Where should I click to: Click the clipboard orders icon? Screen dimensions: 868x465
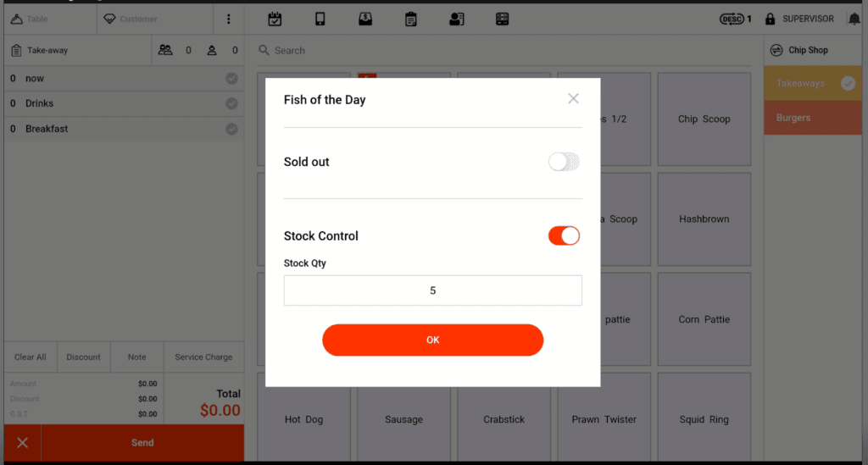[411, 19]
